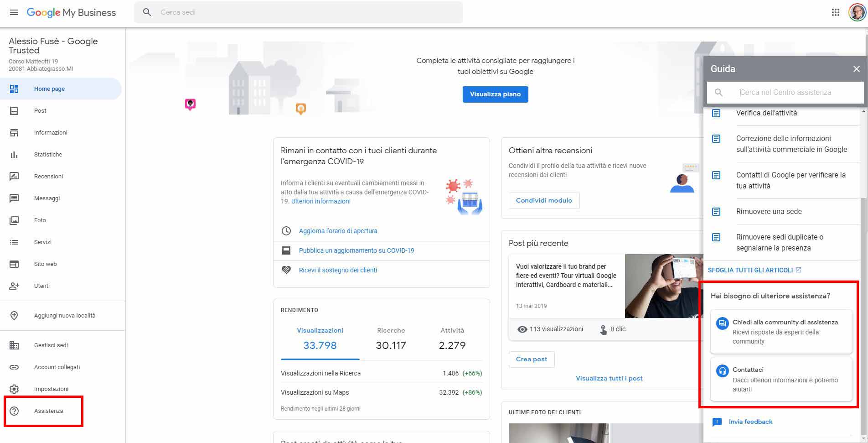Open the Messaggi section
Screen dimensions: 868x443
coord(47,198)
